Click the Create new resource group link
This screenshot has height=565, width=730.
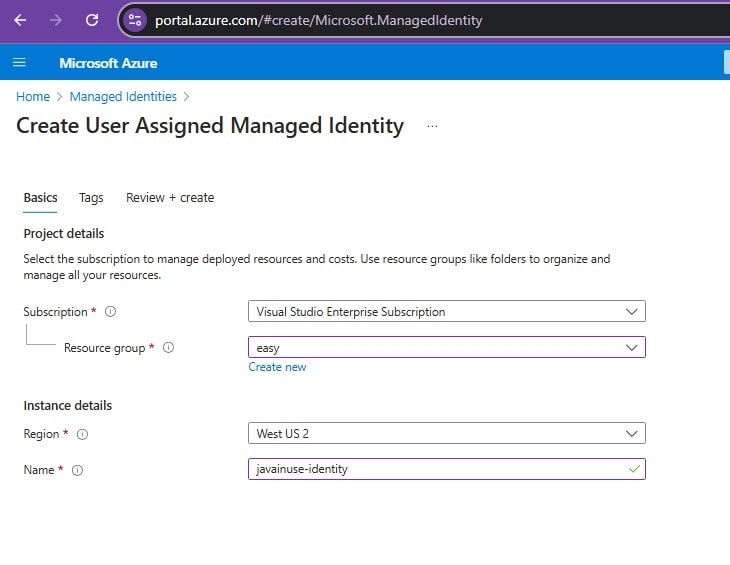[277, 367]
